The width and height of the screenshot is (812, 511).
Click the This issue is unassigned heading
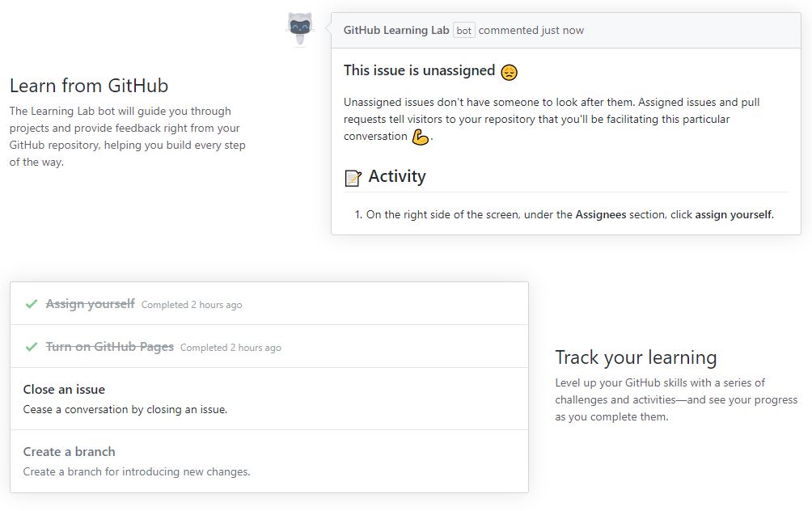(419, 70)
